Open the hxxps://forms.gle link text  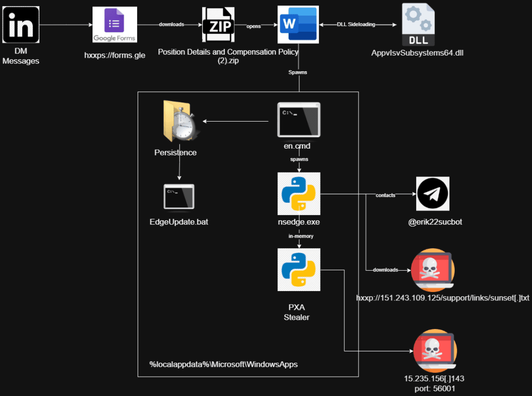point(114,55)
